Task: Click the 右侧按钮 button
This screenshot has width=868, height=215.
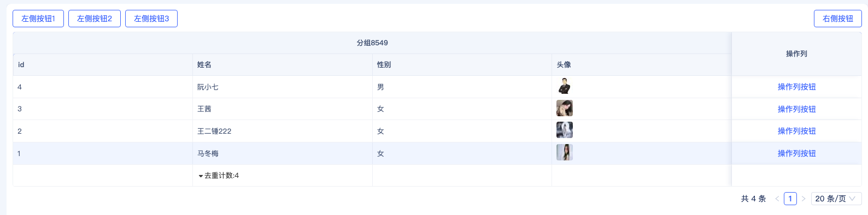Action: 838,19
